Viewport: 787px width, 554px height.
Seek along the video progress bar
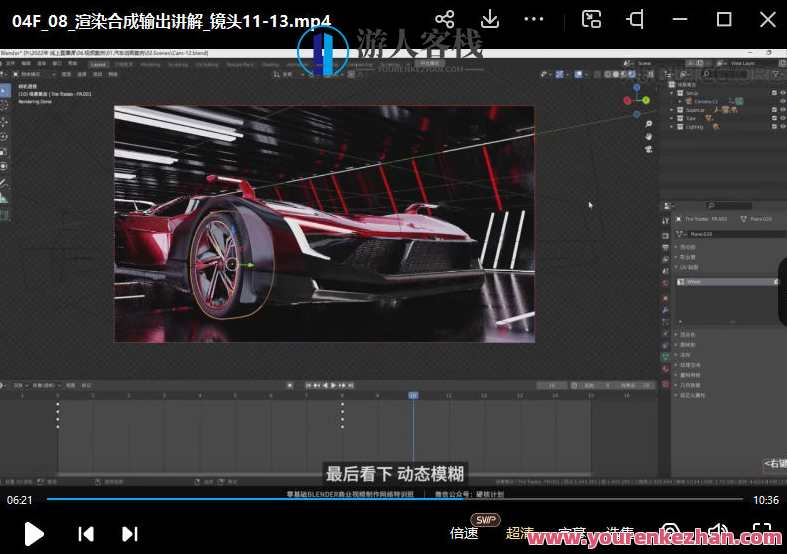(395, 499)
